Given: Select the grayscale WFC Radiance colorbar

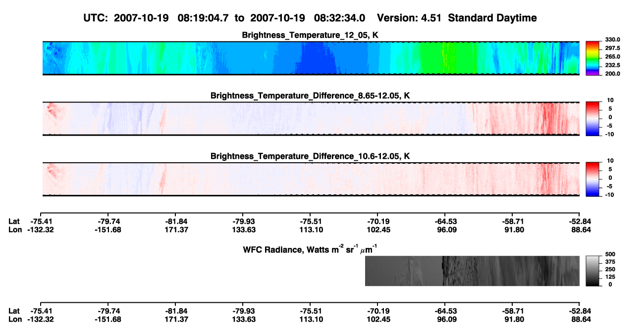Looking at the screenshot, I should pyautogui.click(x=592, y=271).
